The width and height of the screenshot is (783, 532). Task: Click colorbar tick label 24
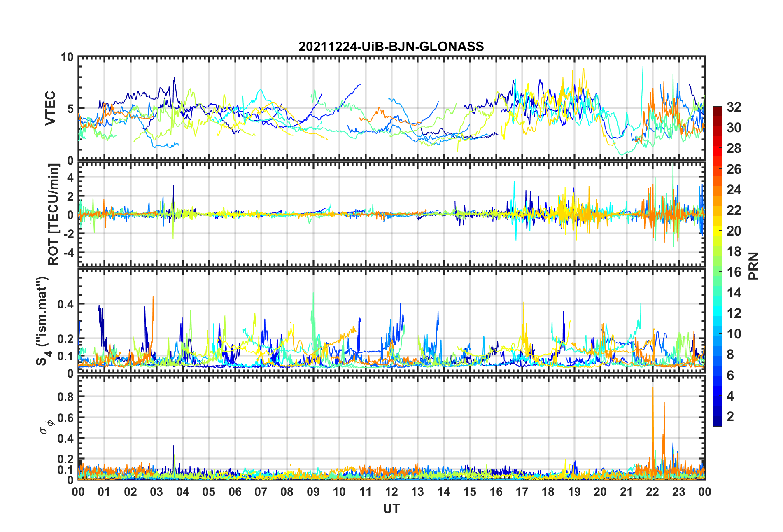tap(734, 189)
